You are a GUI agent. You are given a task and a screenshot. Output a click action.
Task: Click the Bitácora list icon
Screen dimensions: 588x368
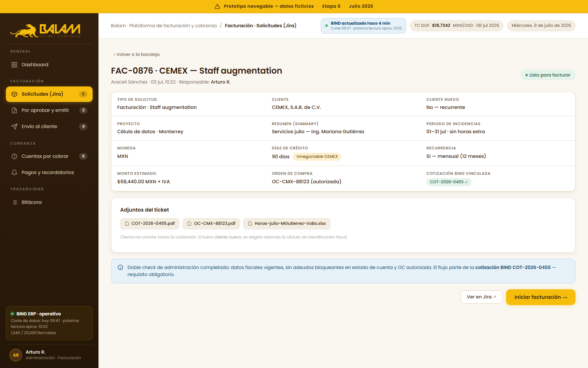point(15,202)
